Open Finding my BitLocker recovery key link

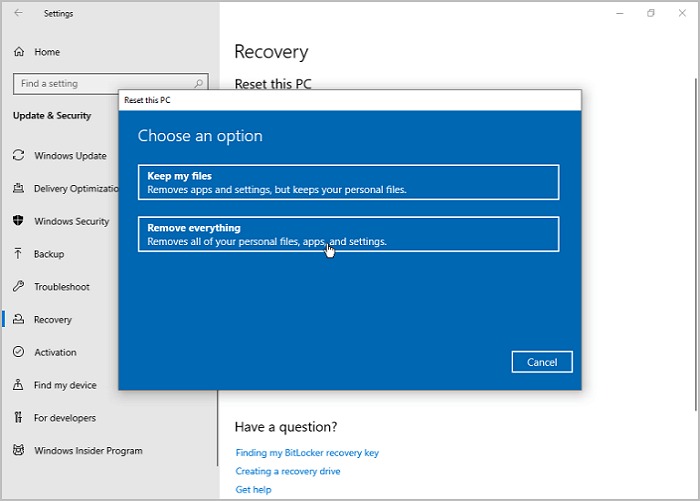[307, 453]
